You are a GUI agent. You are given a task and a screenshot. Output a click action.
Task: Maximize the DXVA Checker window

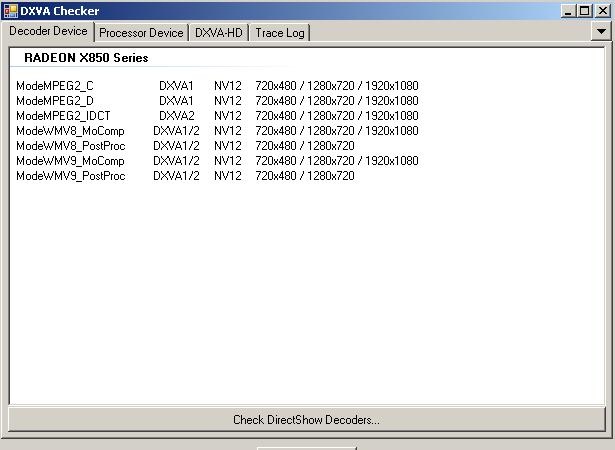pos(584,11)
